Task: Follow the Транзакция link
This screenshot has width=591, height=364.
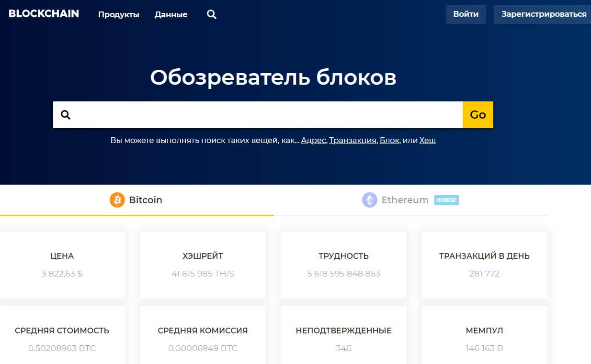Action: coord(353,141)
